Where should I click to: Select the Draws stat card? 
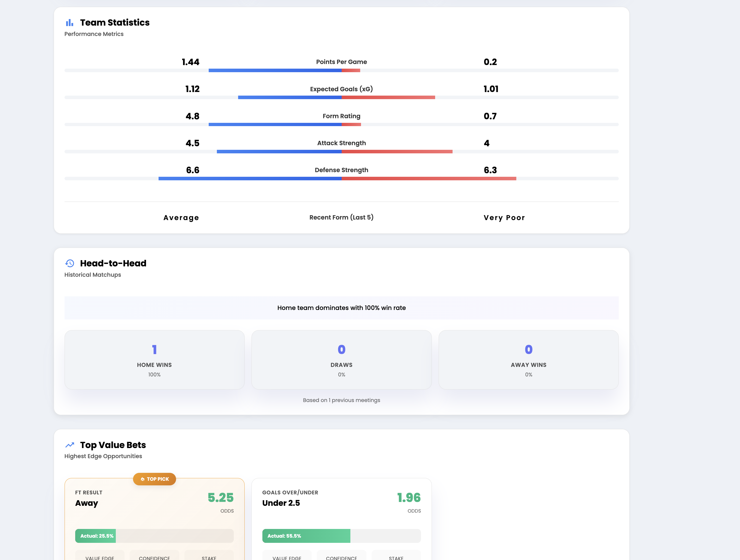coord(341,360)
